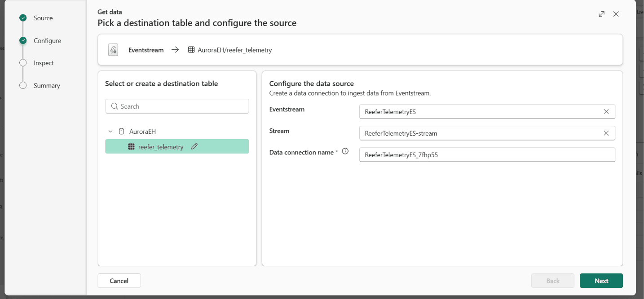Viewport: 644px width, 299px height.
Task: Show info for Data connection name
Action: pos(345,152)
